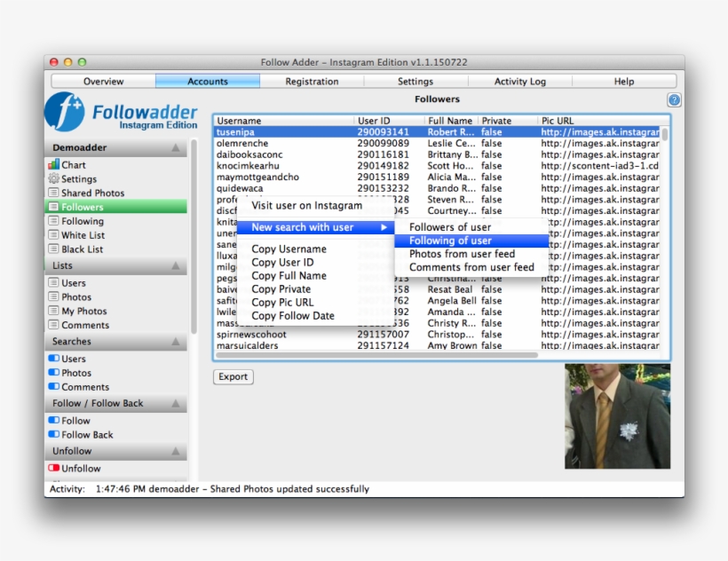Collapse the Follow / Follow Back section arrow
The width and height of the screenshot is (728, 561).
coord(176,403)
